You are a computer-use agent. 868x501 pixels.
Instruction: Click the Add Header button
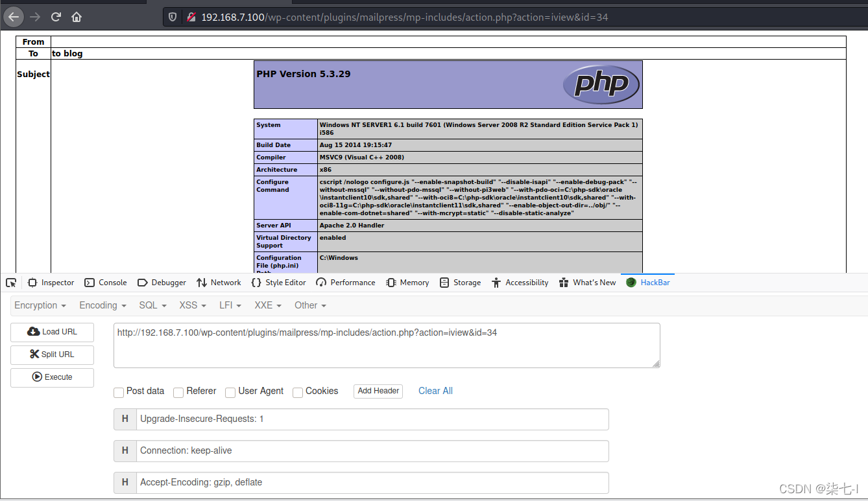(378, 391)
